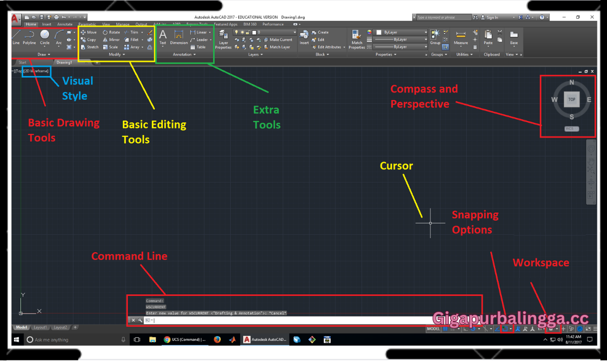
Task: Switch to Layout1 tab
Action: click(x=40, y=328)
